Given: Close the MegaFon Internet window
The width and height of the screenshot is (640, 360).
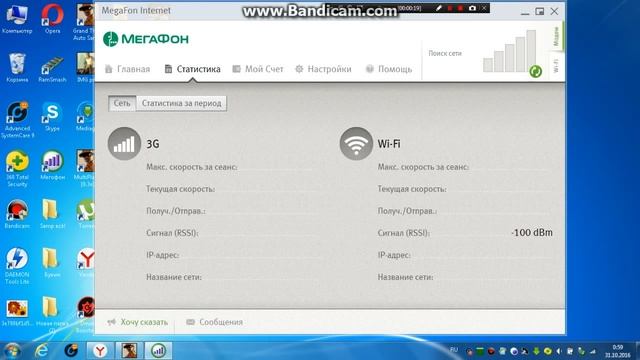Looking at the screenshot, I should [554, 11].
